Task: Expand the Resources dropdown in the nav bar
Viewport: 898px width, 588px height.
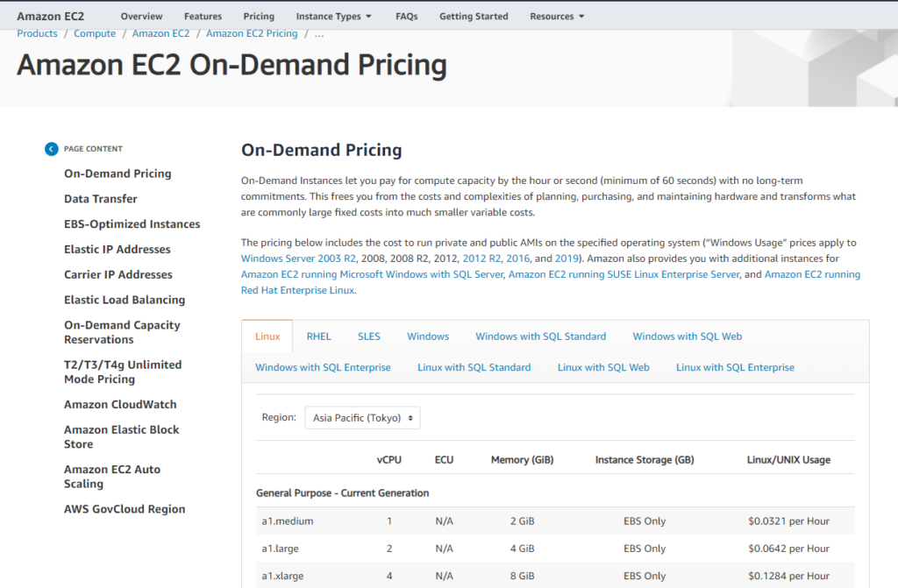Action: pos(557,17)
